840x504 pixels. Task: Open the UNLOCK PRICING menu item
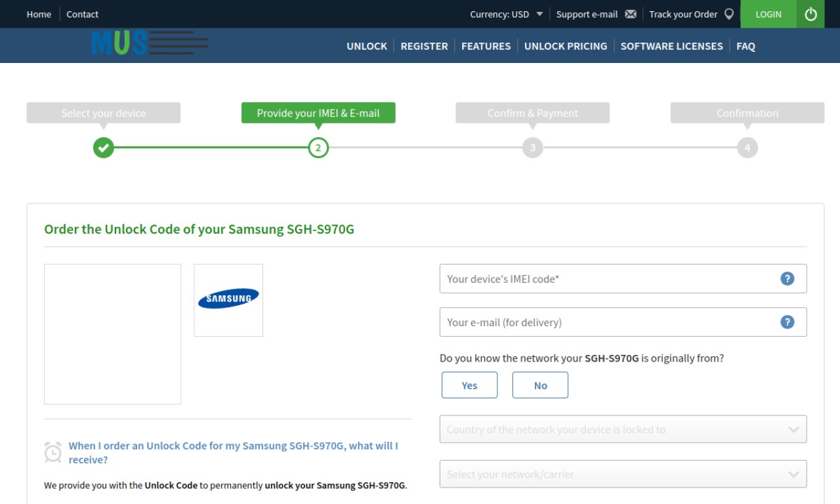(566, 46)
